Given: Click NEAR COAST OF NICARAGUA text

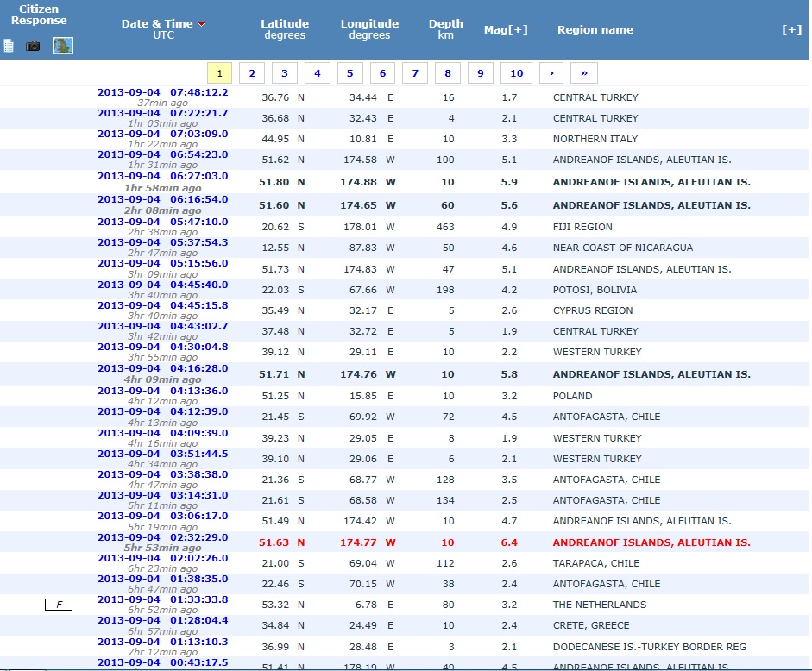Looking at the screenshot, I should 623,248.
